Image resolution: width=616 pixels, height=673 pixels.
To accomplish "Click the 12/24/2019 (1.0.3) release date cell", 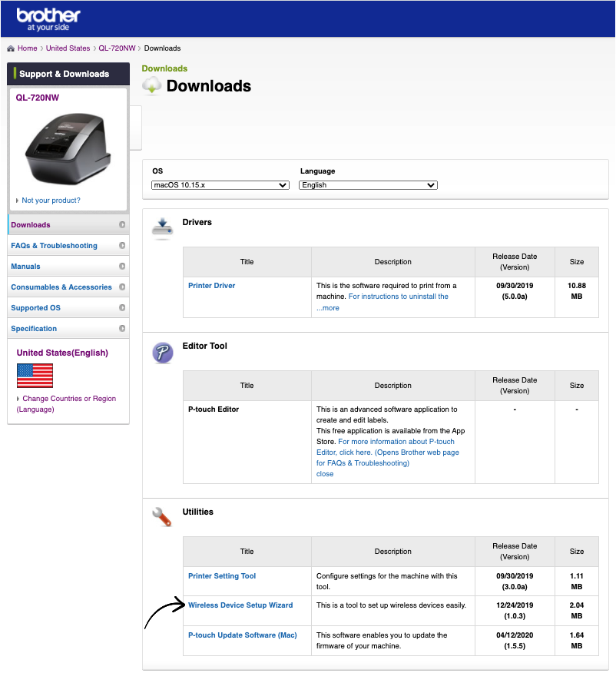I will pos(515,610).
